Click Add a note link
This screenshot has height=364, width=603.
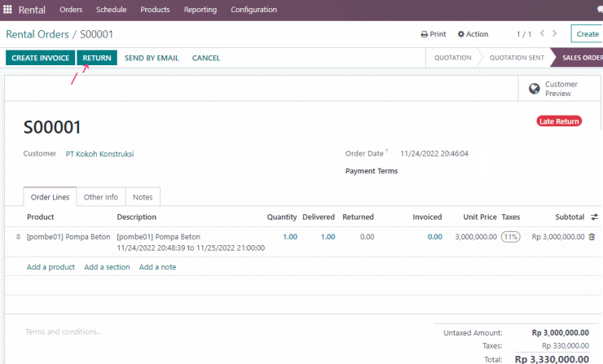click(157, 267)
